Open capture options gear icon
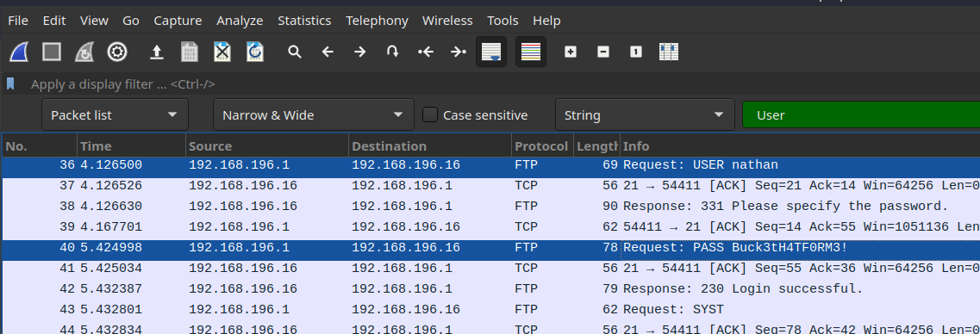 tap(117, 52)
